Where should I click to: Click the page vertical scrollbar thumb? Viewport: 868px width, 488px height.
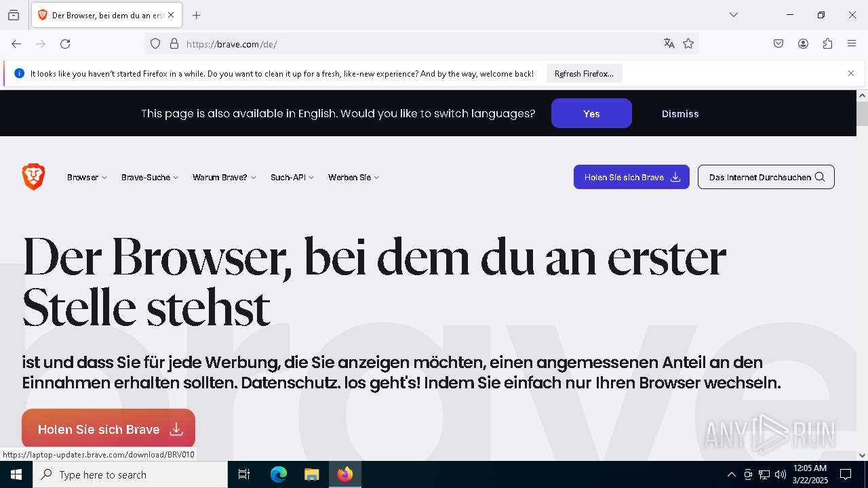tap(862, 114)
